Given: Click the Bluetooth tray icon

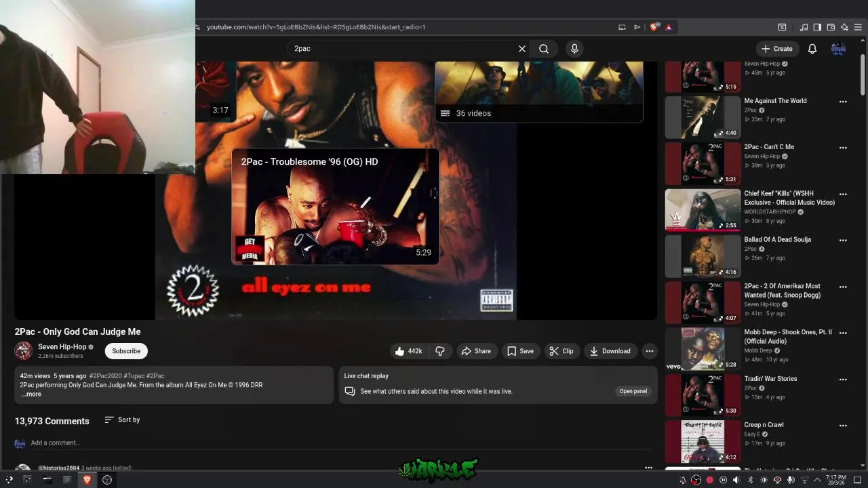Looking at the screenshot, I should click(751, 480).
